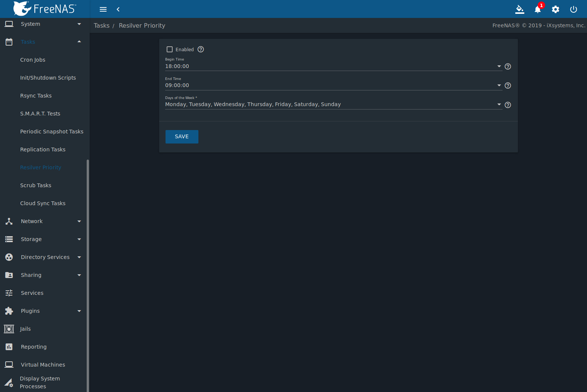Open the theme color picker icon

(519, 9)
